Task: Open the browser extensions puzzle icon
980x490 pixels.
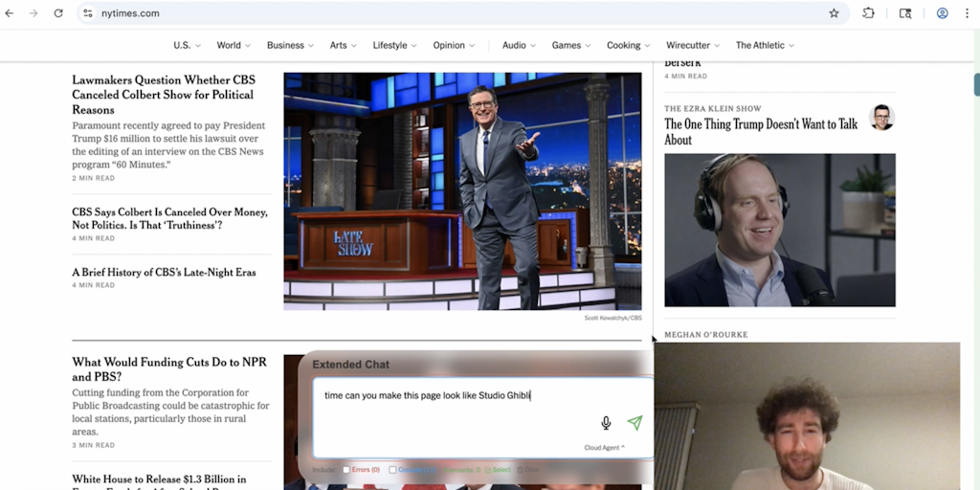Action: click(x=868, y=13)
